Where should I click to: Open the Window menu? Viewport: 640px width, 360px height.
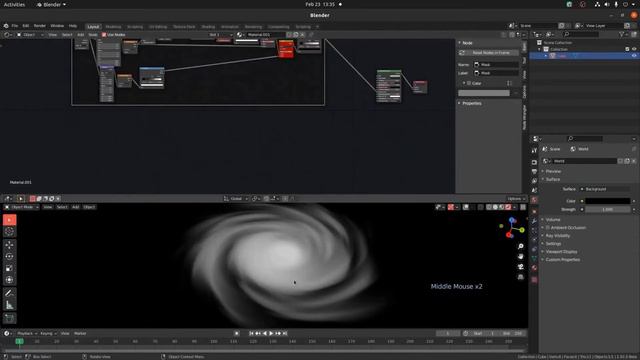pos(57,26)
